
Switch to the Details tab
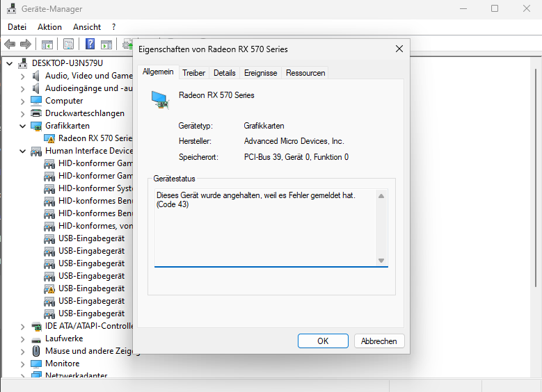coord(224,73)
